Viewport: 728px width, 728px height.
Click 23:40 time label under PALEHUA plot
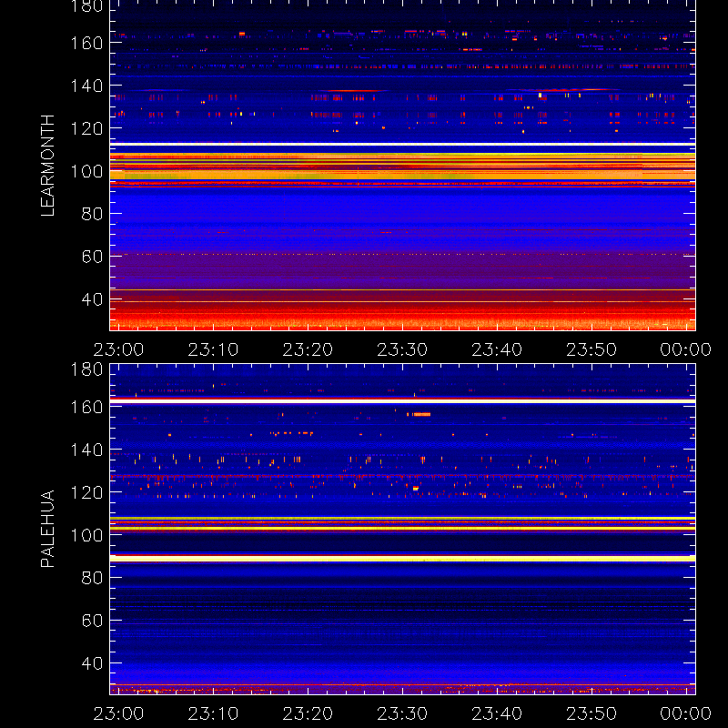click(497, 713)
